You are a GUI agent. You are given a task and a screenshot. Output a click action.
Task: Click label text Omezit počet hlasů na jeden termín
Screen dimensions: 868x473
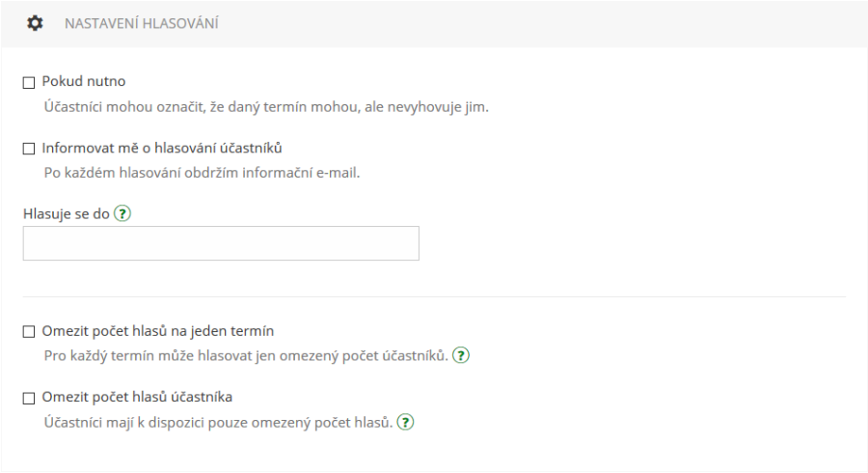click(158, 331)
